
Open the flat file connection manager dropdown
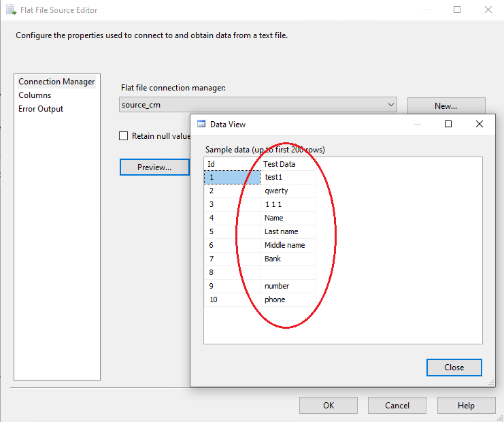point(391,105)
